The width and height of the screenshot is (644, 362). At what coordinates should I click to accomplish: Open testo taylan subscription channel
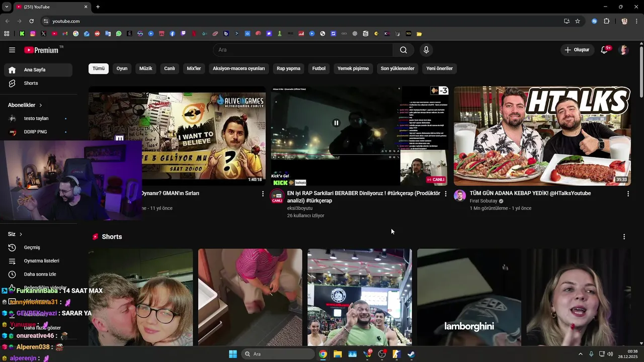38,118
